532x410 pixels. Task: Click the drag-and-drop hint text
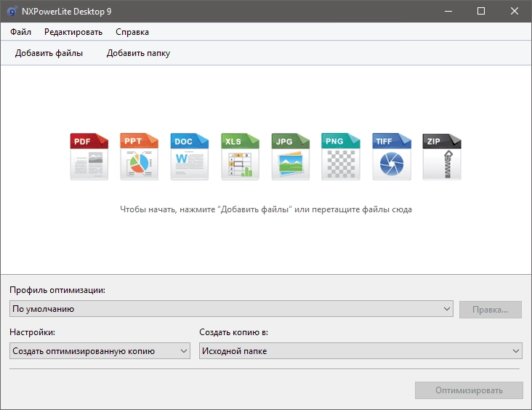[x=266, y=209]
